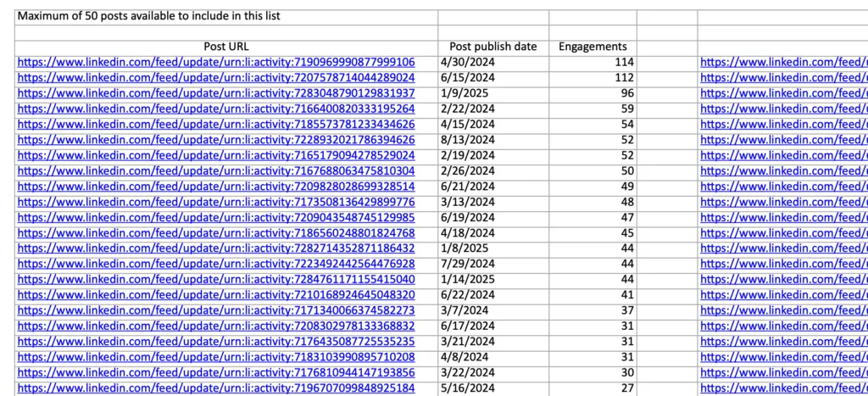Open LinkedIn link ending in 7190969990877999106
868x396 pixels.
pos(216,62)
